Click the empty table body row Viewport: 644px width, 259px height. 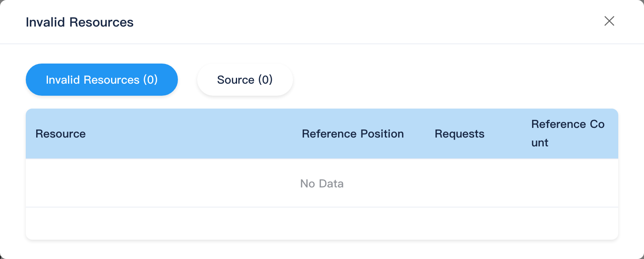click(322, 183)
